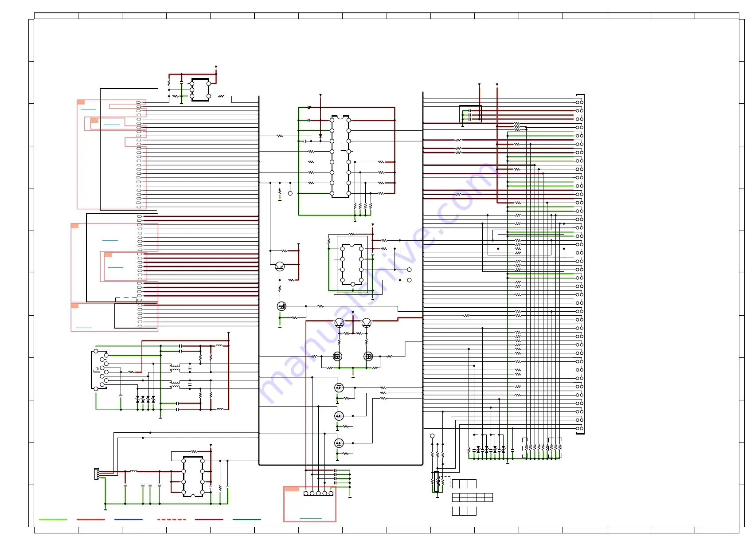
Task: Select the five-pin header inside the bottom pink box
Action: tap(318, 493)
